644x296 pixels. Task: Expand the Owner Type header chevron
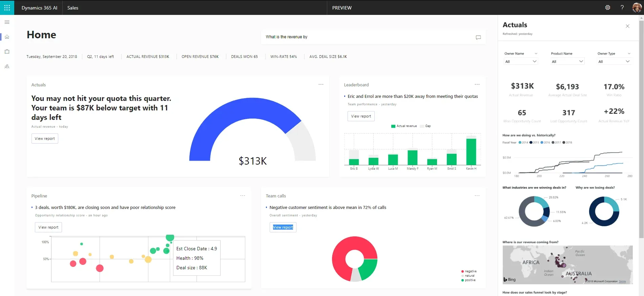point(629,54)
